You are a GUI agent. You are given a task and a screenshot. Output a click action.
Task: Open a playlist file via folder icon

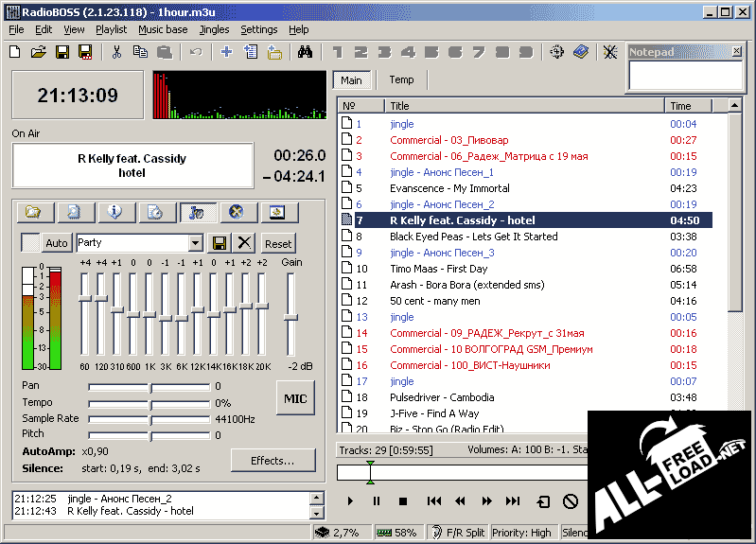[x=39, y=52]
